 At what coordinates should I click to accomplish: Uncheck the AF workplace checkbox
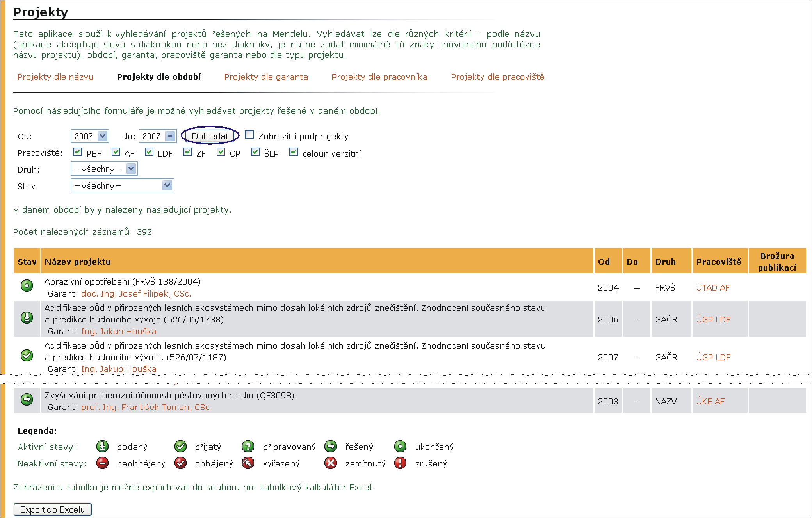pyautogui.click(x=116, y=152)
